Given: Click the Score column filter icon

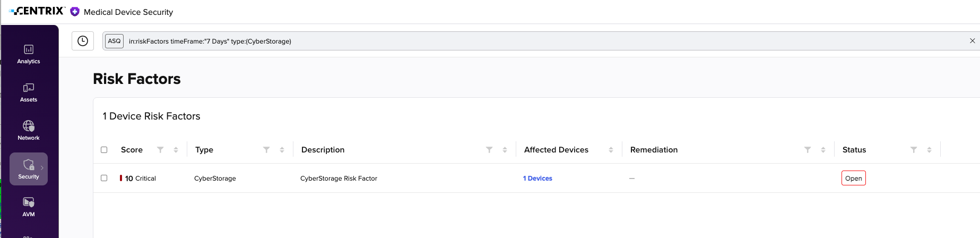Looking at the screenshot, I should pos(160,150).
